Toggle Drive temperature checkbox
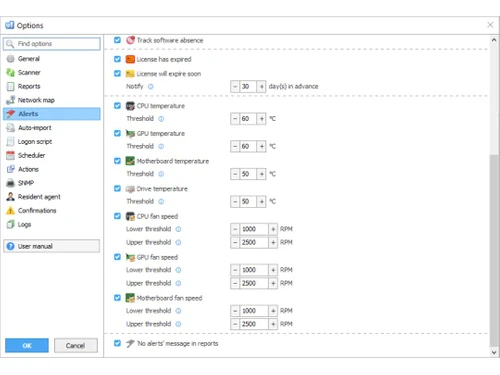 tap(117, 188)
